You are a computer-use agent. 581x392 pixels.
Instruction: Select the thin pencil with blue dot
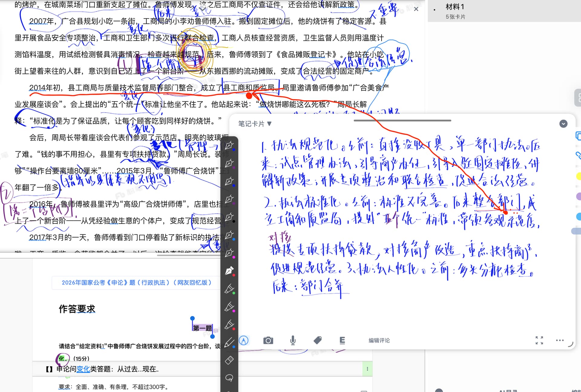click(229, 342)
